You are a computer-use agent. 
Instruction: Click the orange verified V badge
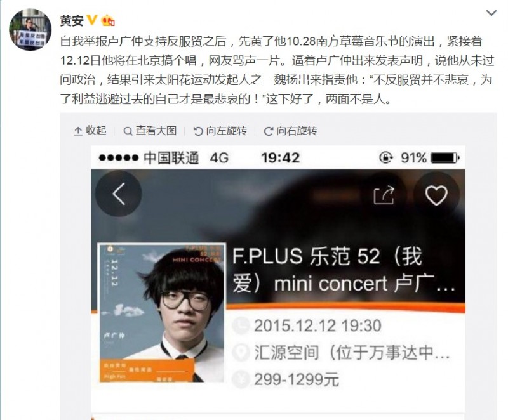[92, 20]
